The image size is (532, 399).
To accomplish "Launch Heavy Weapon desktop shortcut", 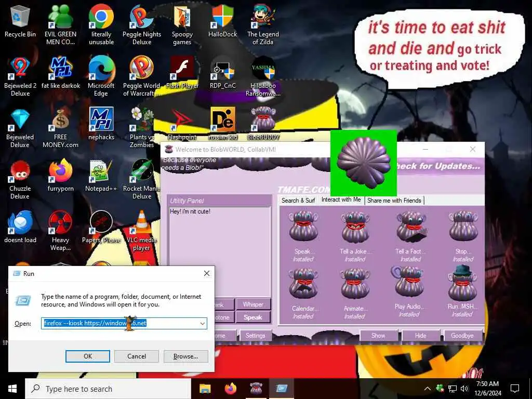I will (x=60, y=231).
